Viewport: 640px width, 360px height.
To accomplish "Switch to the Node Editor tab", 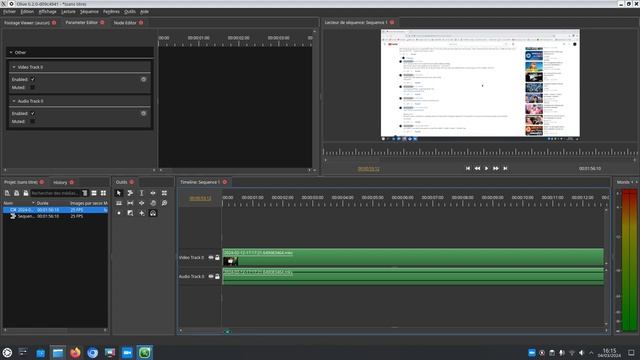I will pos(125,23).
